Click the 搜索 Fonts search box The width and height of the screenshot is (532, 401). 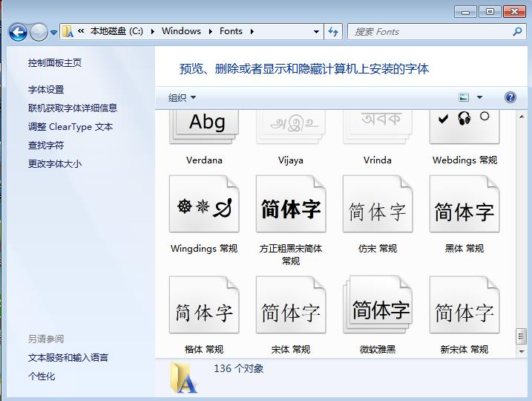coord(430,31)
